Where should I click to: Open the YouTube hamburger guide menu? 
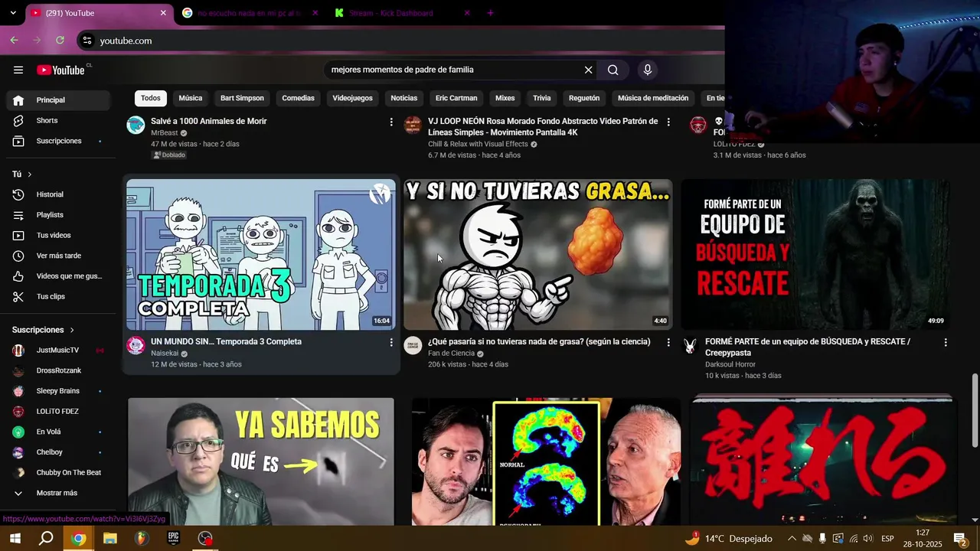[x=18, y=70]
